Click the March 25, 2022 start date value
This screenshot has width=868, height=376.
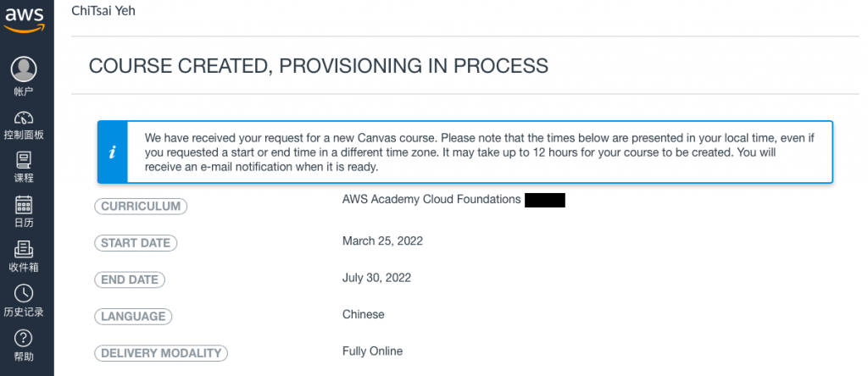(382, 241)
